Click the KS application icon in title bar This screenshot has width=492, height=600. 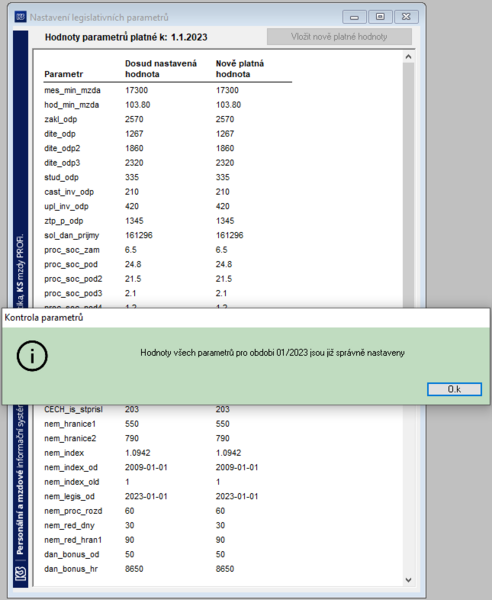(x=20, y=17)
